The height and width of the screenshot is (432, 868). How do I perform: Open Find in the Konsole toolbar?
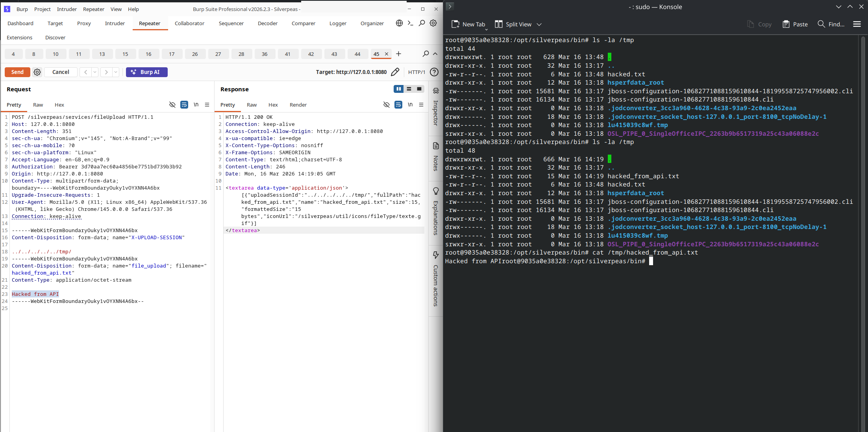pyautogui.click(x=831, y=24)
